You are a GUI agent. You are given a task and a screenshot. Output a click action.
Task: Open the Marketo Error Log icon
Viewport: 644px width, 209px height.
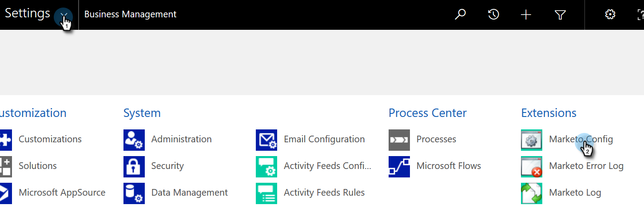(x=531, y=167)
